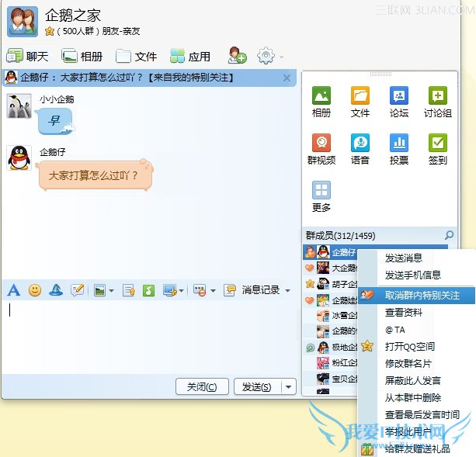Select member 极地企 in member list
The height and width of the screenshot is (457, 476).
click(x=331, y=347)
